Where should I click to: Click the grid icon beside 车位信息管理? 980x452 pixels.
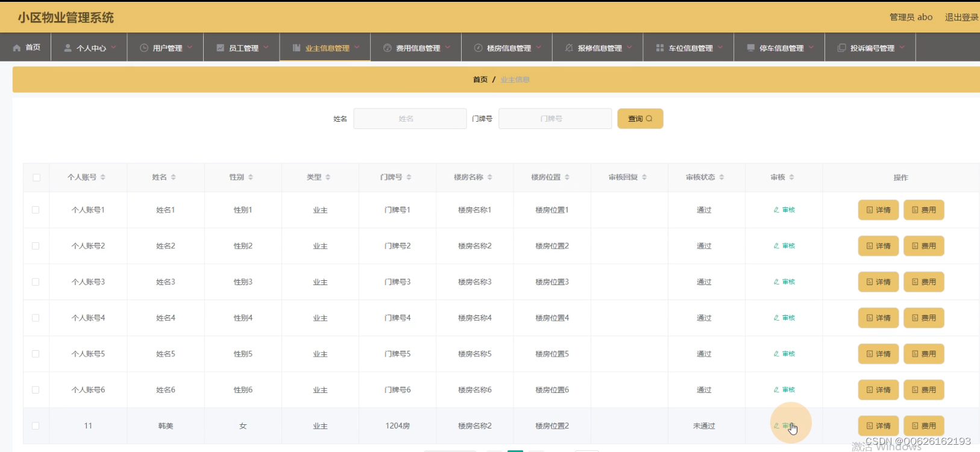pos(660,48)
